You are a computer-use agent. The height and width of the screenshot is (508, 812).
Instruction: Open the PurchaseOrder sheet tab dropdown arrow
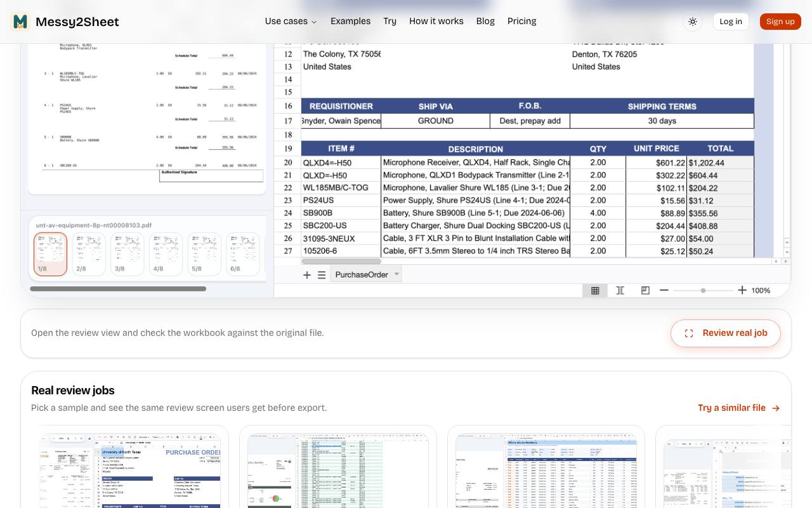(397, 274)
